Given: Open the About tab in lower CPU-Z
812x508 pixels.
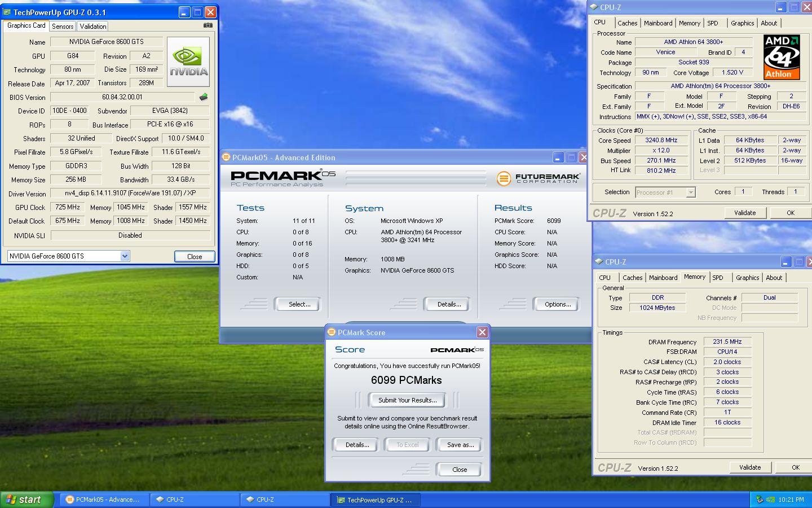Looking at the screenshot, I should [774, 278].
